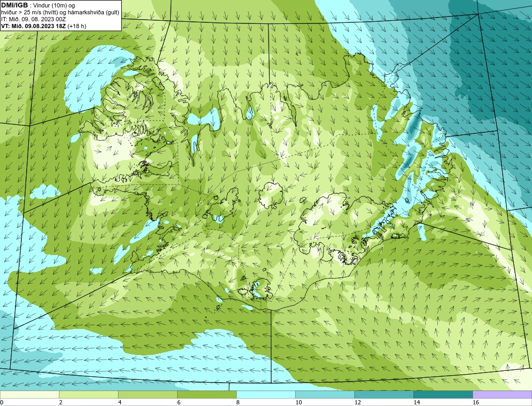The width and height of the screenshot is (532, 406).
Task: Click the legend label '2'
Action: (x=61, y=403)
